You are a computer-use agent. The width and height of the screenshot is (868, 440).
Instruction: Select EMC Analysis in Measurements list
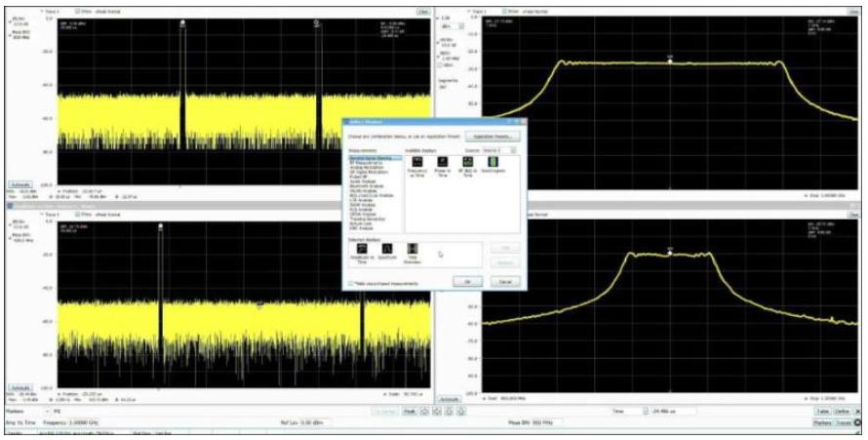(x=361, y=228)
